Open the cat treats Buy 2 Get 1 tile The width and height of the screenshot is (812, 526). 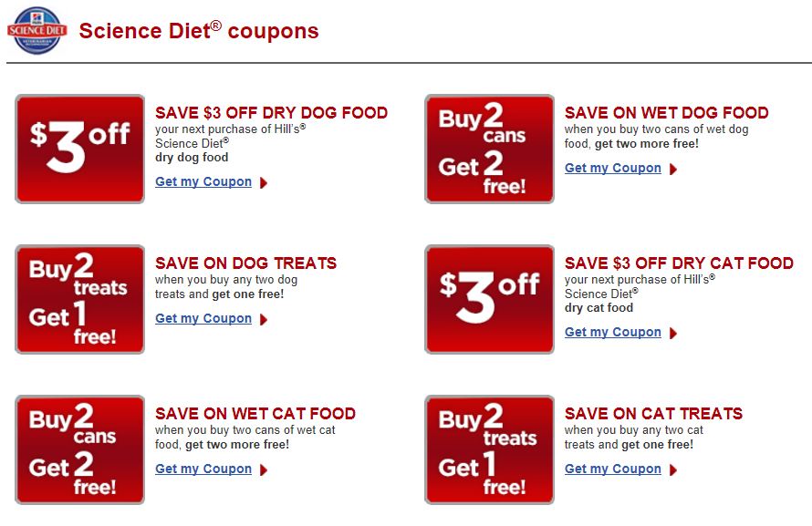[x=489, y=450]
